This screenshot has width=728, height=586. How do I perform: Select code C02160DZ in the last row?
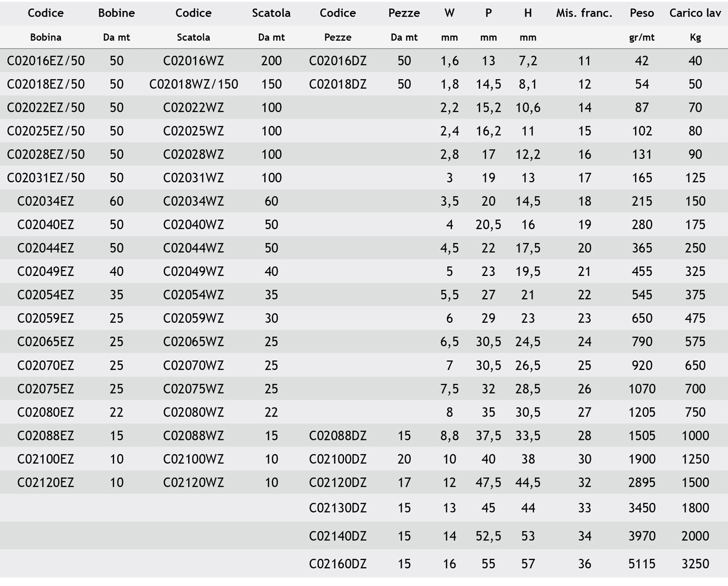[337, 564]
